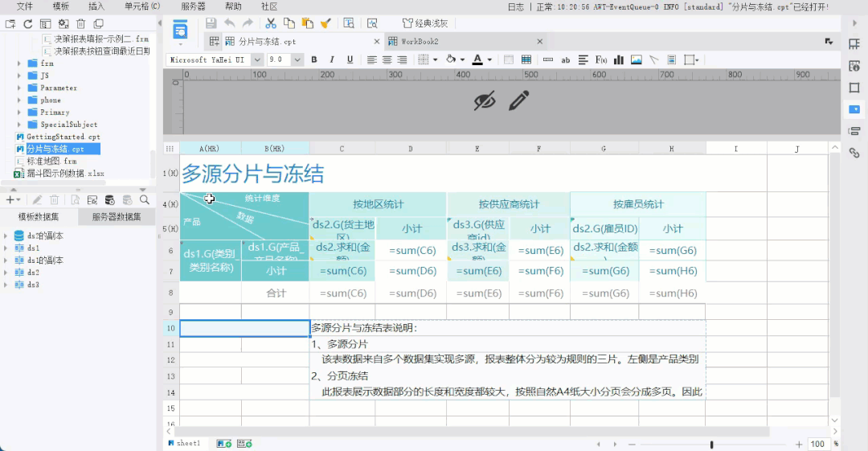Open hyperlink panel from right sidebar
The width and height of the screenshot is (868, 451).
(854, 153)
